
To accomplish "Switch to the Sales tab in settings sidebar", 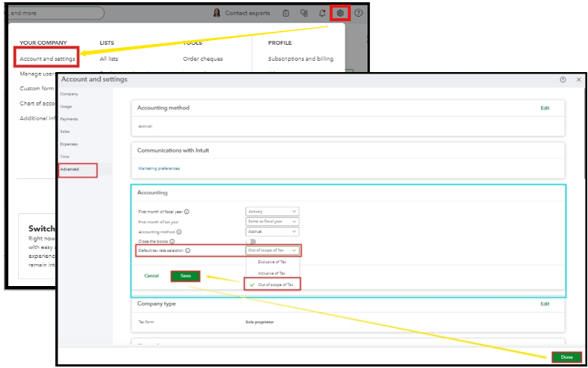I will 65,131.
